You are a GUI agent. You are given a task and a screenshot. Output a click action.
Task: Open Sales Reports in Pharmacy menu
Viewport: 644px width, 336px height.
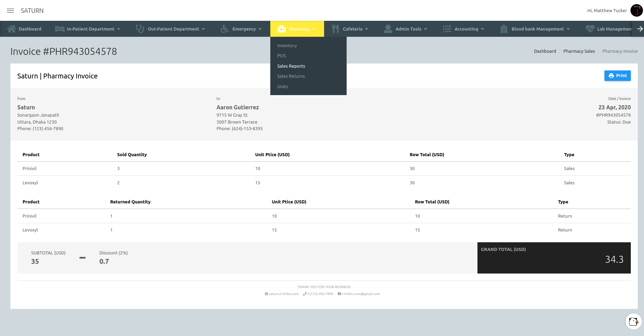pyautogui.click(x=291, y=66)
